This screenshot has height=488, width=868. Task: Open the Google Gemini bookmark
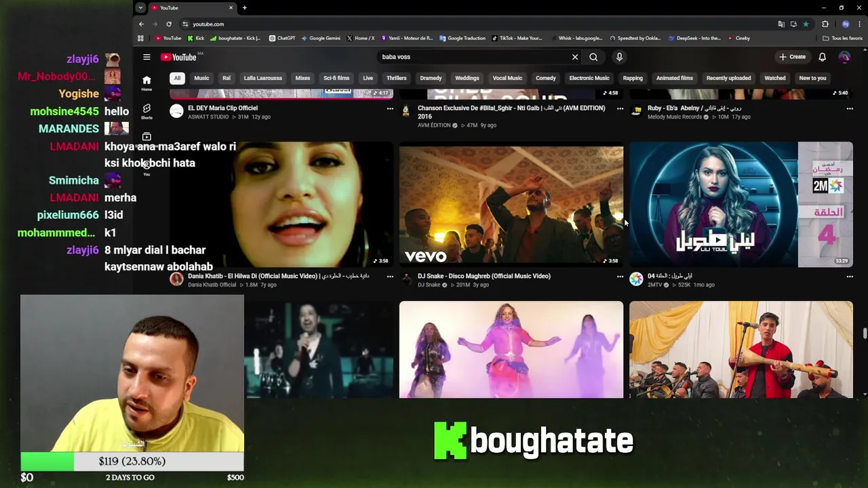tap(321, 38)
